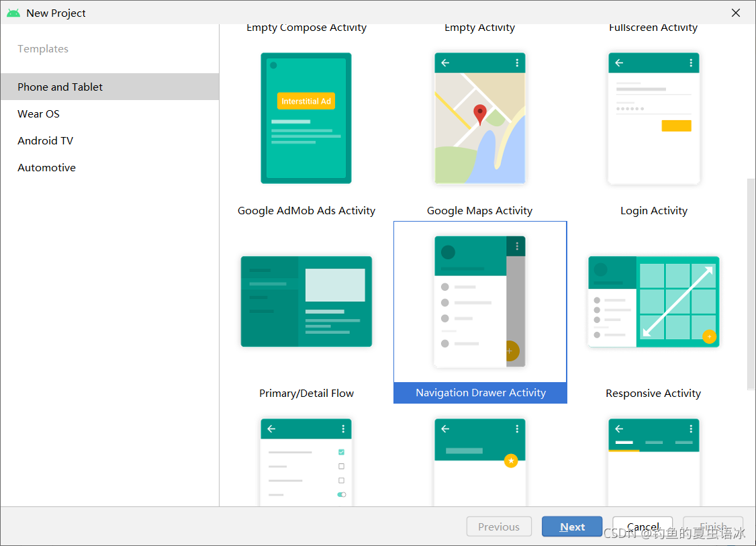Click the Primary/Detail Flow label
Screen dimensions: 756x546
coord(307,393)
